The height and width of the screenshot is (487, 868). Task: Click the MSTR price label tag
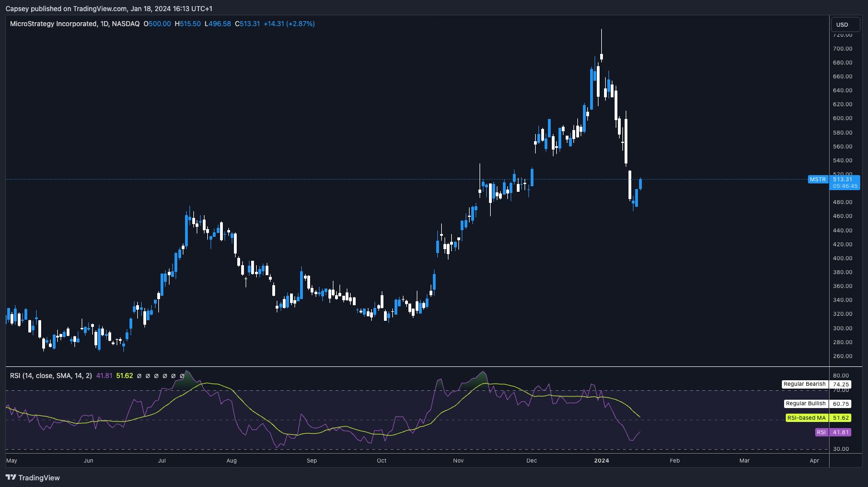(817, 180)
